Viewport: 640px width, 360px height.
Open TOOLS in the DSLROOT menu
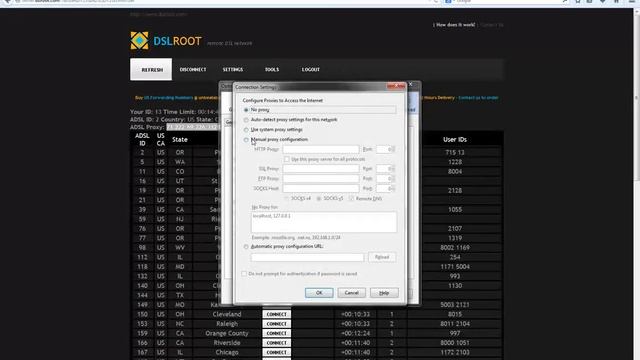tap(272, 70)
